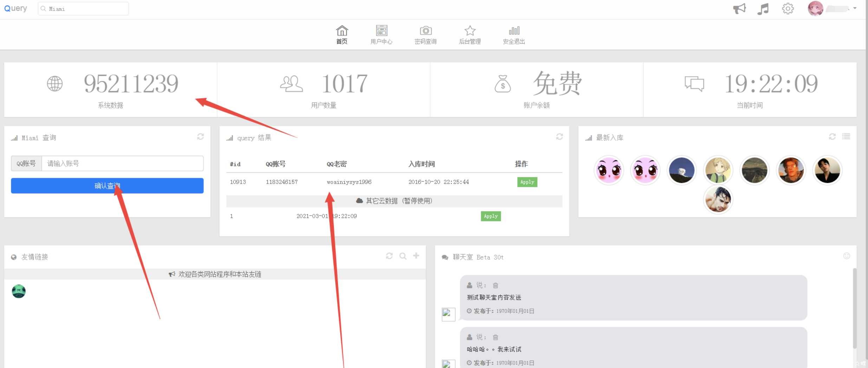
Task: Click the chat bubbles icon for 当前时间
Action: coord(694,84)
